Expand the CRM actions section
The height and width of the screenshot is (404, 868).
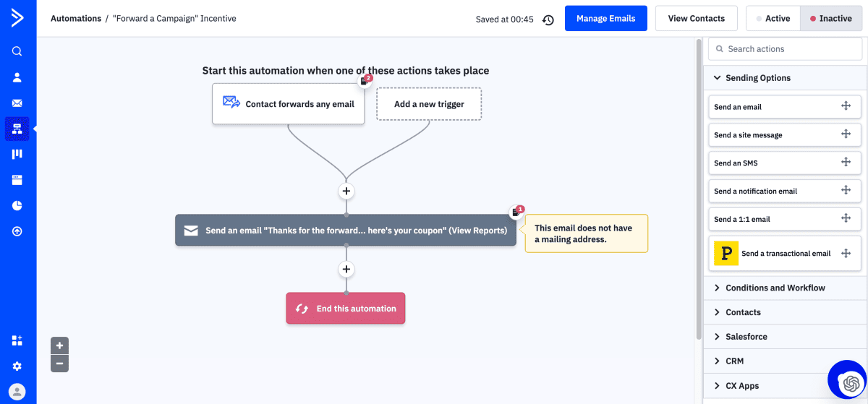point(734,361)
